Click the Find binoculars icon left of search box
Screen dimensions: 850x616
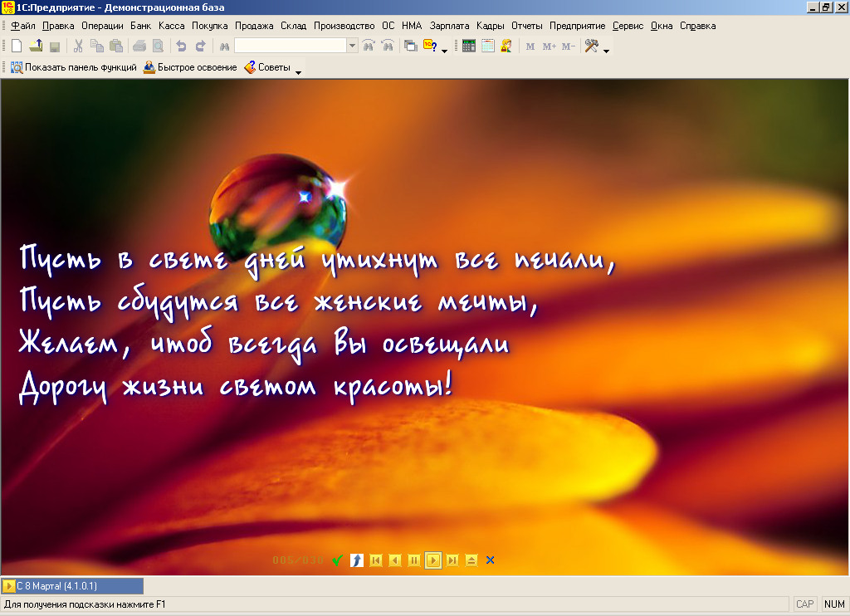224,46
